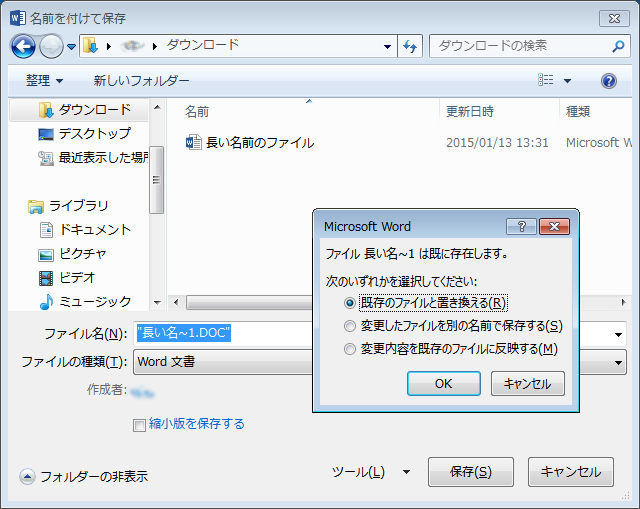Open ドキュメント library
640x509 pixels.
click(95, 230)
